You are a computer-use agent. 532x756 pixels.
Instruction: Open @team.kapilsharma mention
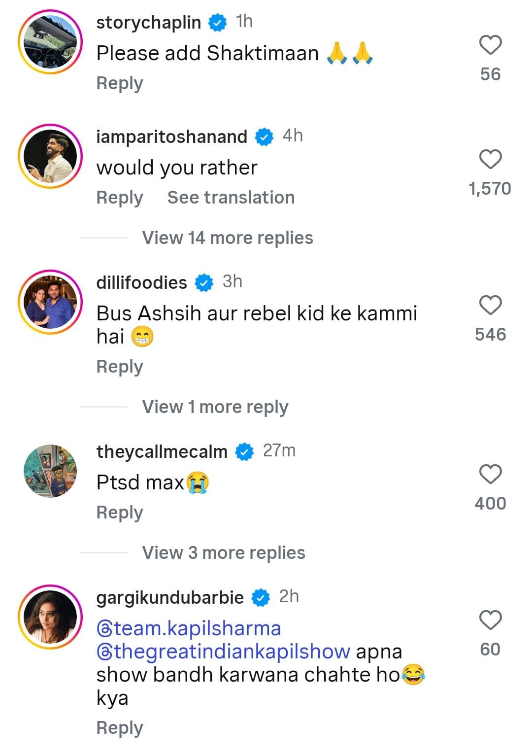(x=189, y=629)
